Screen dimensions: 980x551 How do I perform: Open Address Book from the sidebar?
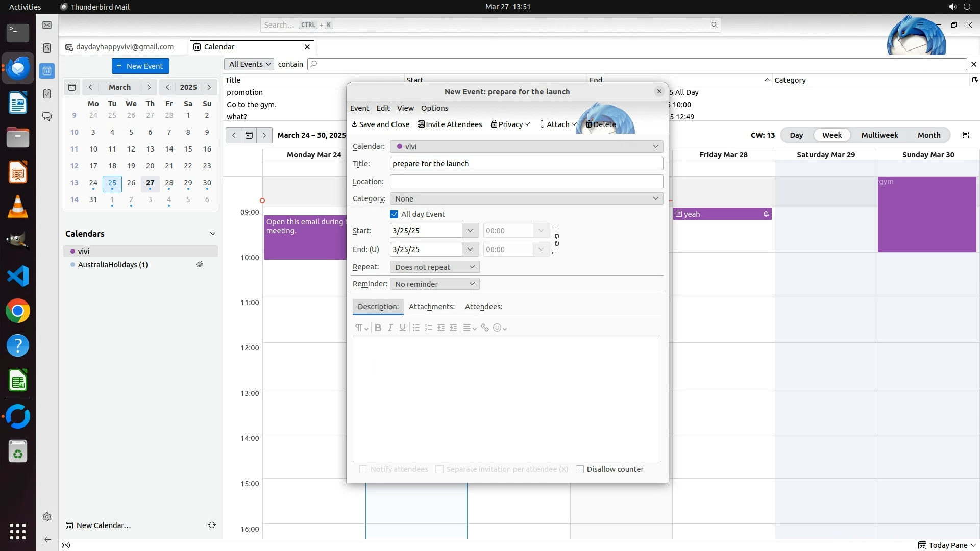(47, 48)
